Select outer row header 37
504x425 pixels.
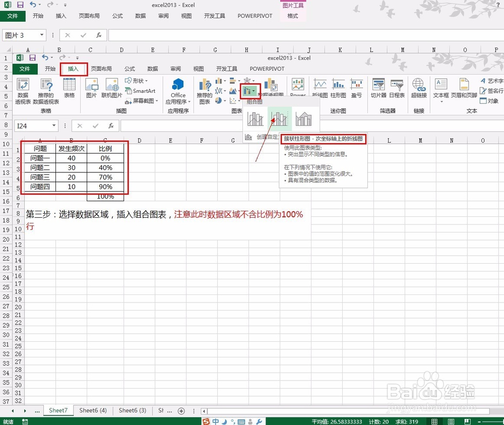click(6, 401)
